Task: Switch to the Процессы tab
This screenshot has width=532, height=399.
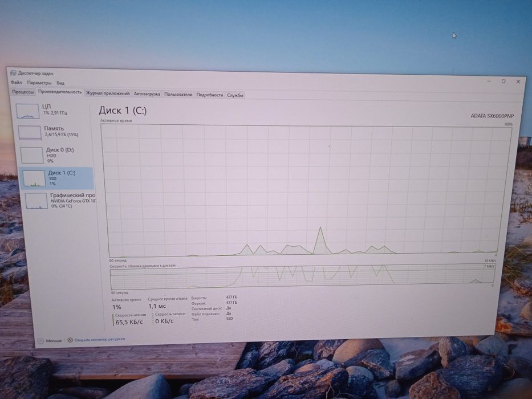Action: [23, 92]
